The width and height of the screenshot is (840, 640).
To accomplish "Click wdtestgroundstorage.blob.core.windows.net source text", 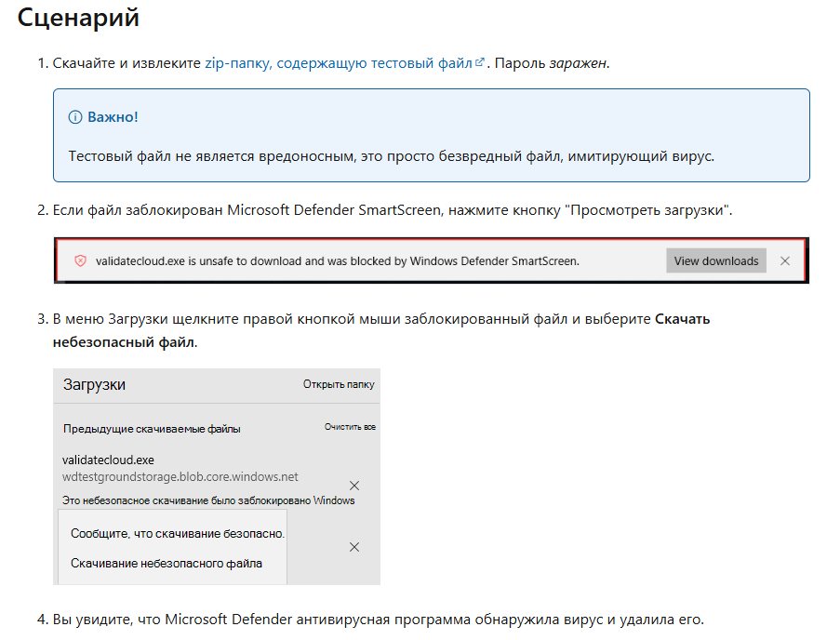I will coord(180,476).
